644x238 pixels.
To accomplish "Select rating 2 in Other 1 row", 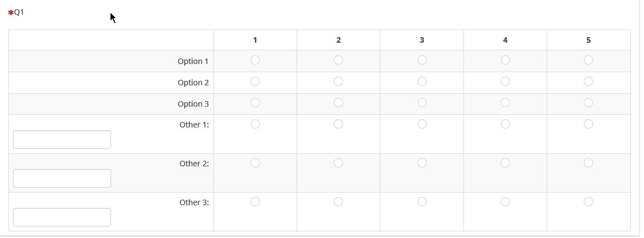I will [338, 124].
